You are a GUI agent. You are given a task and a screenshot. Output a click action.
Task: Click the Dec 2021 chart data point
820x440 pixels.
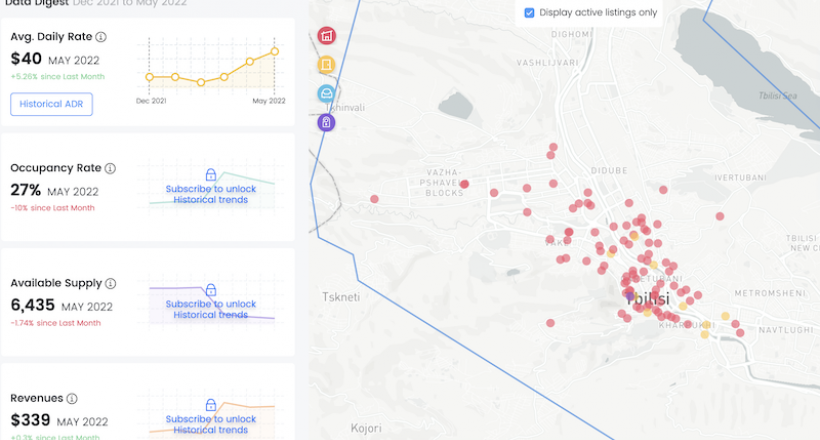(149, 77)
